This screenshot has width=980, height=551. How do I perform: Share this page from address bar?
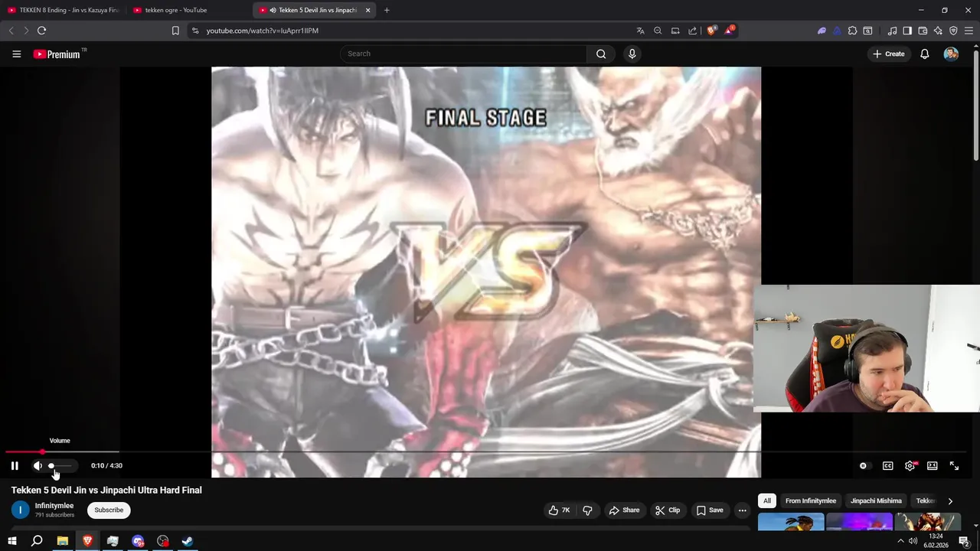point(693,31)
